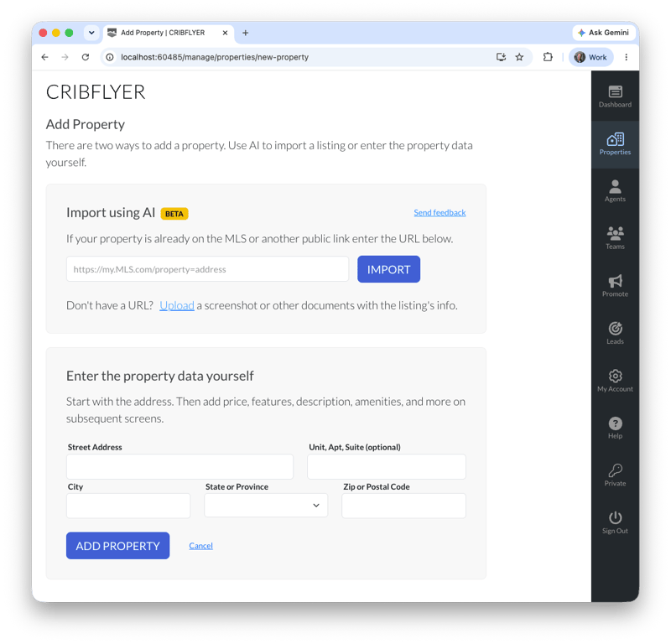Open the State or Province dropdown
671x644 pixels.
tap(266, 506)
